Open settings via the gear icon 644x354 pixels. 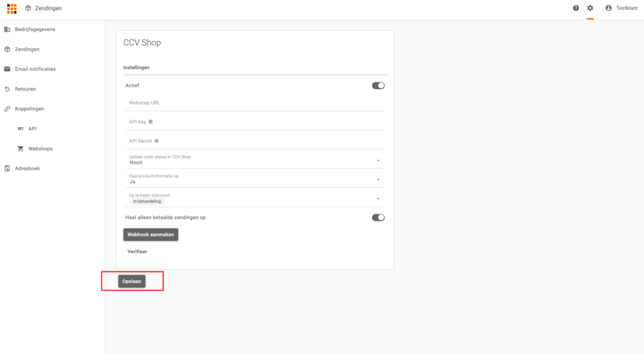[x=590, y=8]
